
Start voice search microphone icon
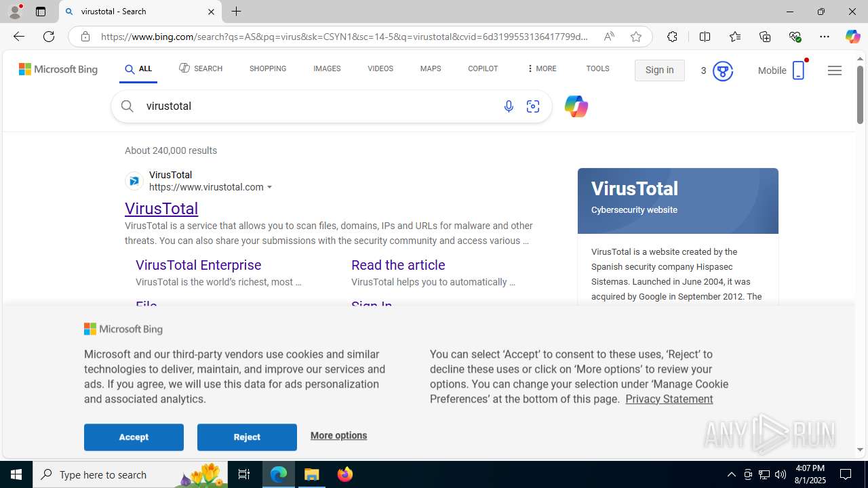pyautogui.click(x=509, y=106)
